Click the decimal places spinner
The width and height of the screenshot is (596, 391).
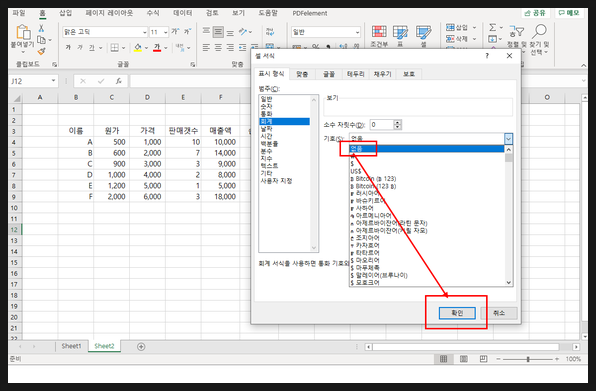tap(397, 125)
